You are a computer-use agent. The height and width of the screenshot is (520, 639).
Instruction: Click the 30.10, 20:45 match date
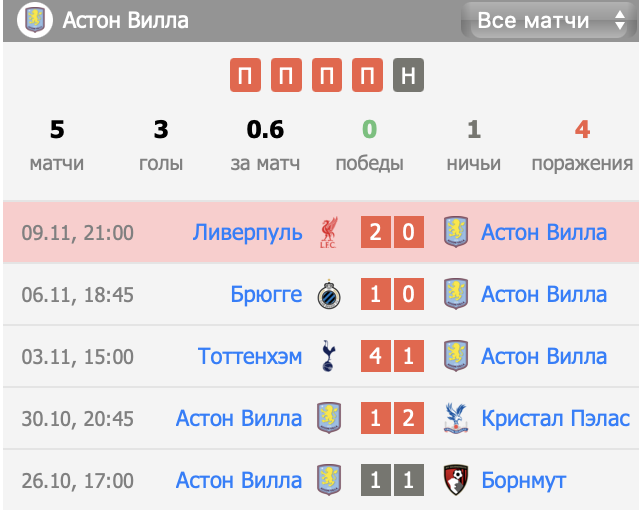[x=76, y=418]
